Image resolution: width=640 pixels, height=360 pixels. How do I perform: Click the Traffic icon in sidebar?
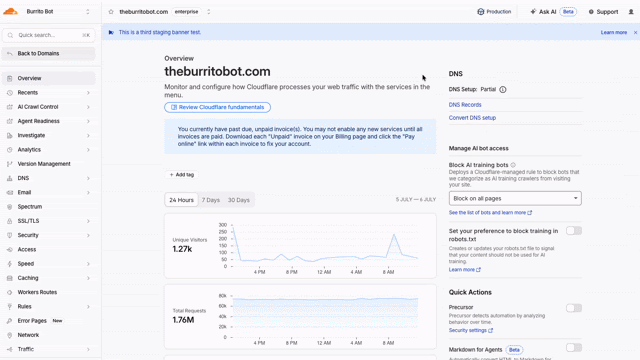[x=10, y=349]
